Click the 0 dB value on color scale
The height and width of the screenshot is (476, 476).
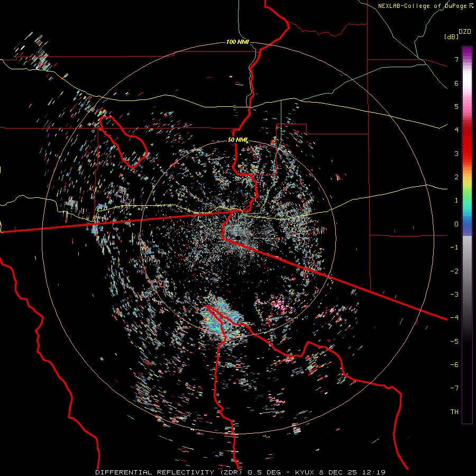[x=456, y=224]
